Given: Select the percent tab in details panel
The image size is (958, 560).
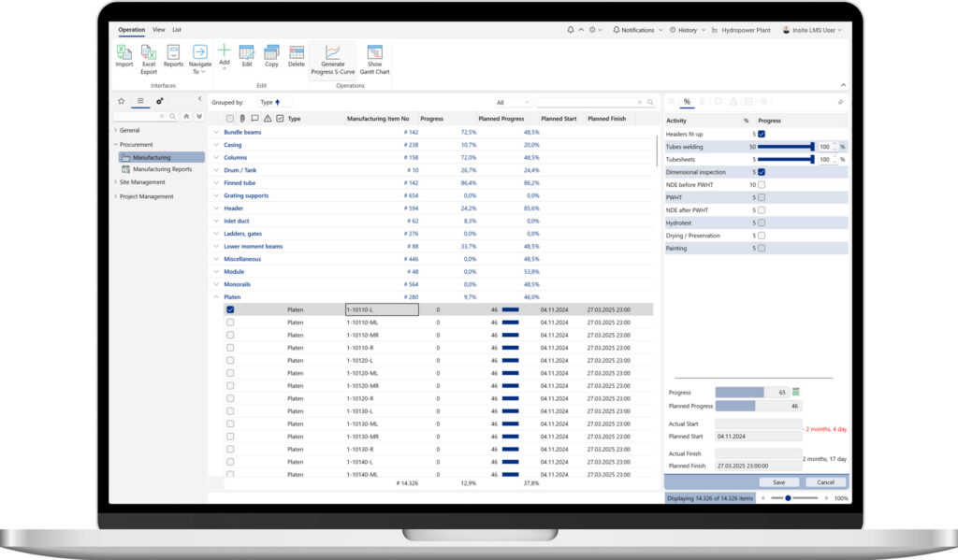Looking at the screenshot, I should (x=687, y=102).
